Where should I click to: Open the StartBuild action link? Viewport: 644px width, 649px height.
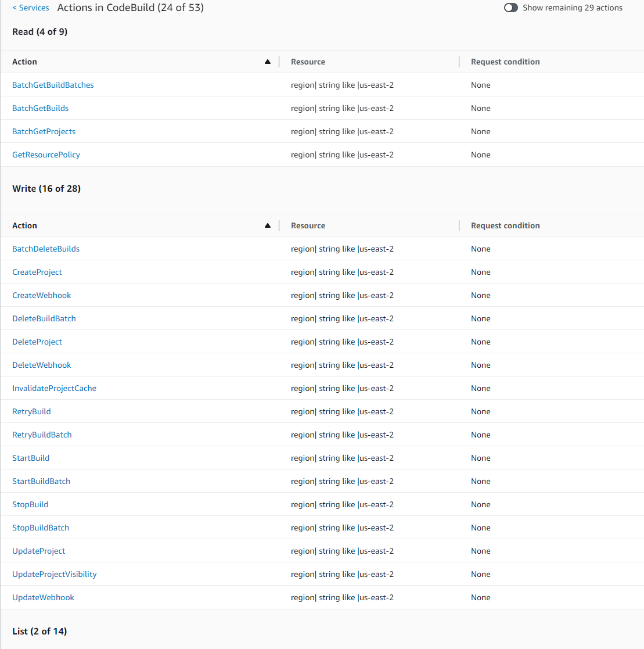[30, 458]
